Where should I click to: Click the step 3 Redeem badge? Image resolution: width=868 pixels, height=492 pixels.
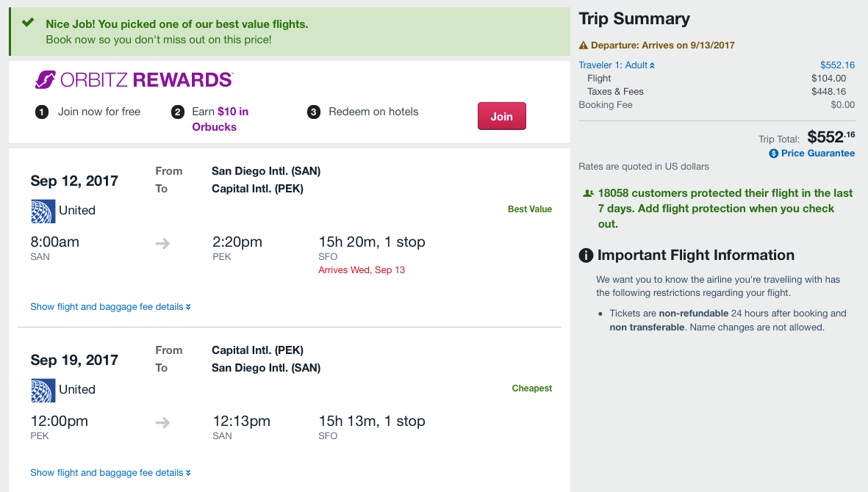click(x=314, y=112)
